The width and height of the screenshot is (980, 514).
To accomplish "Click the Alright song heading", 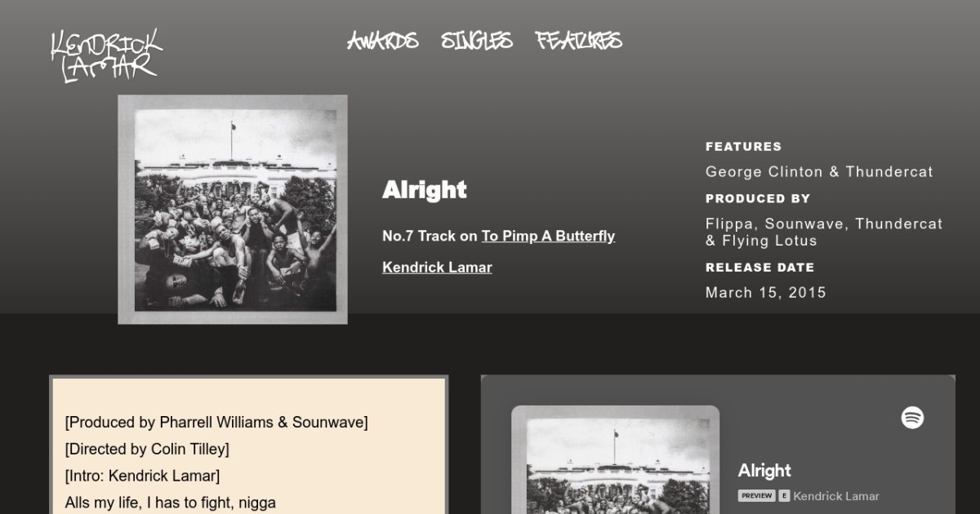I will click(425, 190).
